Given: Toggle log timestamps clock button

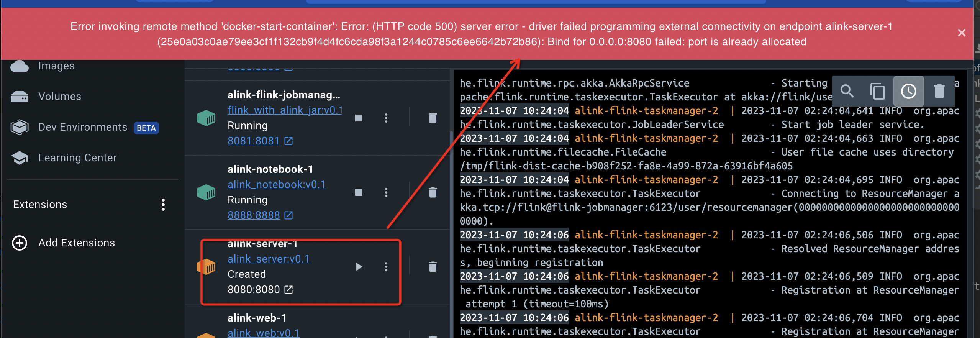Looking at the screenshot, I should pos(909,91).
